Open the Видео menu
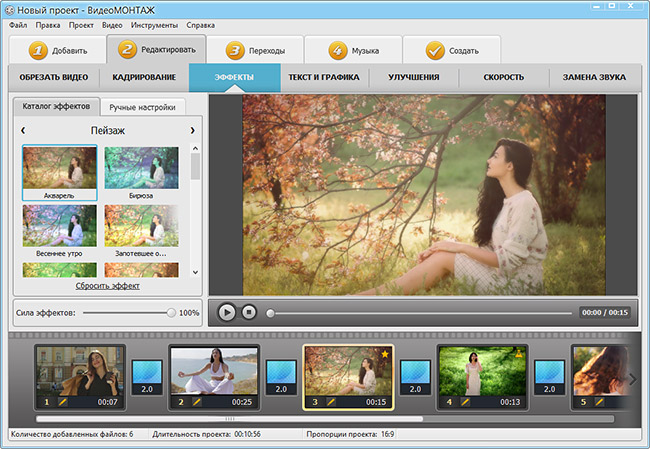This screenshot has width=650, height=449. [112, 25]
